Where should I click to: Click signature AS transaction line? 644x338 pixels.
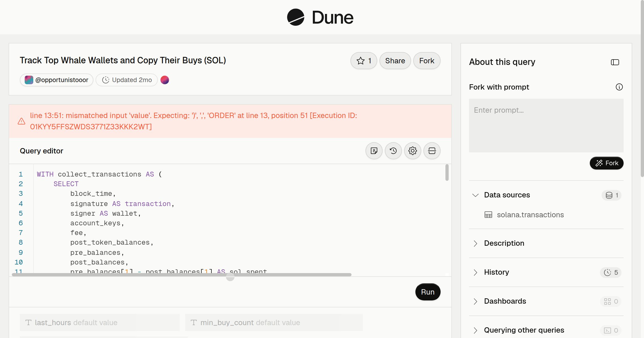point(122,204)
